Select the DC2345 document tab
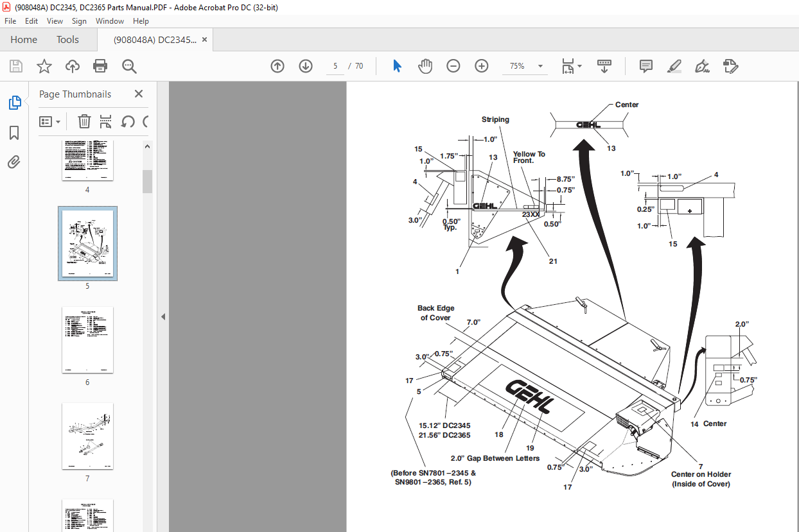 [155, 40]
